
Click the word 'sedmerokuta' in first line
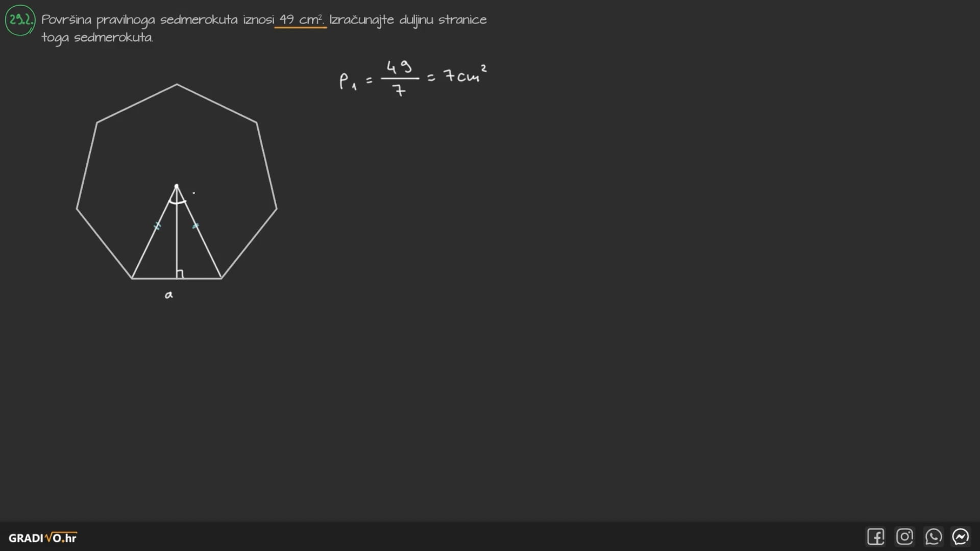pos(199,20)
